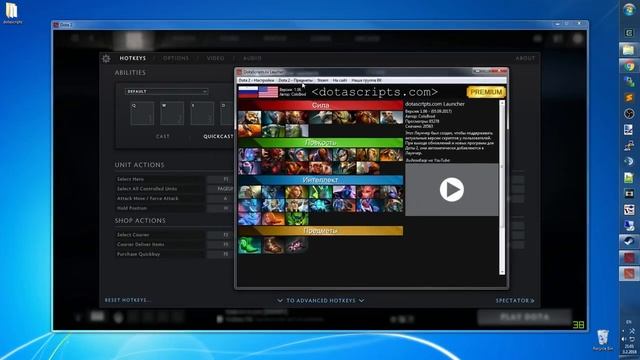This screenshot has height=360, width=640.
Task: Open the На сайт menu item
Action: (x=340, y=80)
